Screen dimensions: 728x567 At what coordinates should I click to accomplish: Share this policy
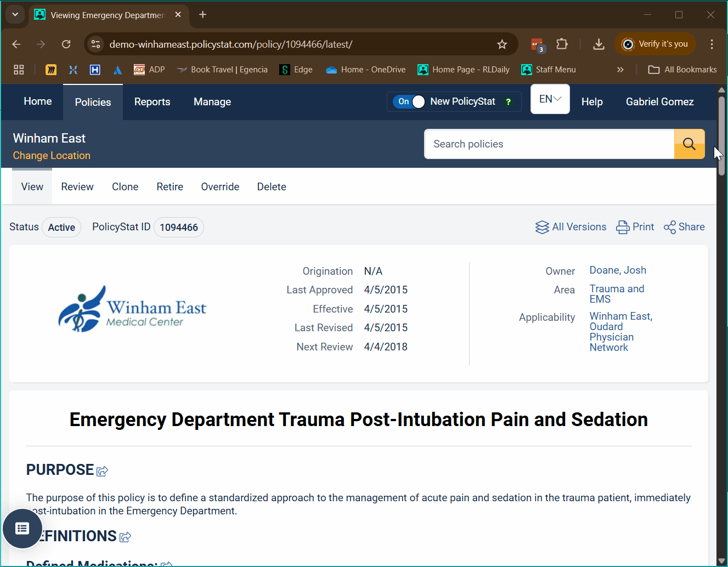(684, 227)
